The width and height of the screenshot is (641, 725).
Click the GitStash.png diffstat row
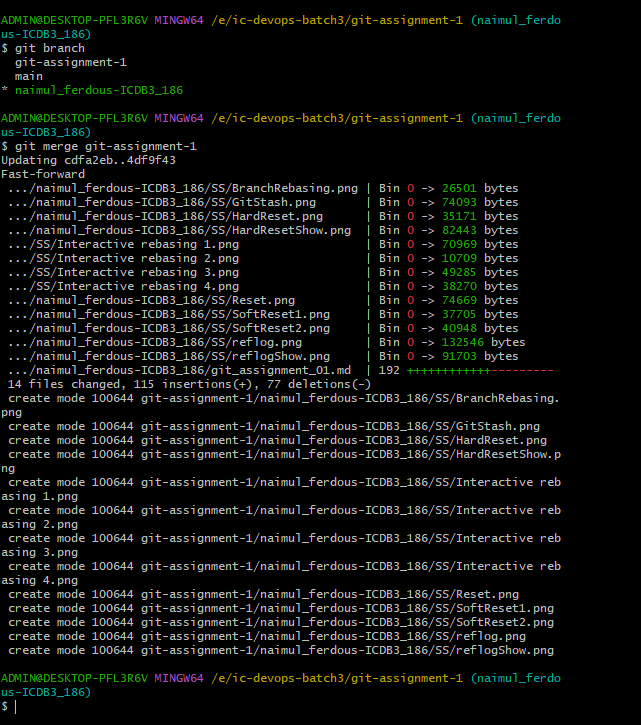(263, 203)
